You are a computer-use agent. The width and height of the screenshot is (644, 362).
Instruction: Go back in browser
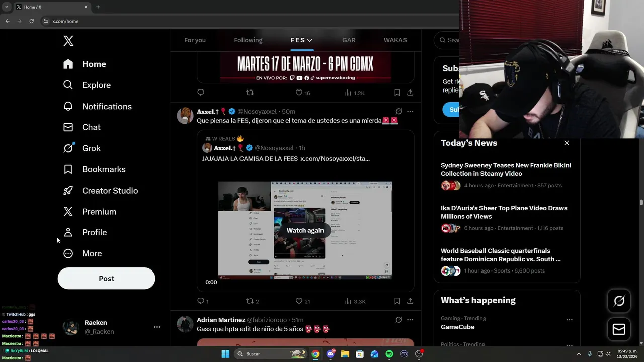point(7,21)
